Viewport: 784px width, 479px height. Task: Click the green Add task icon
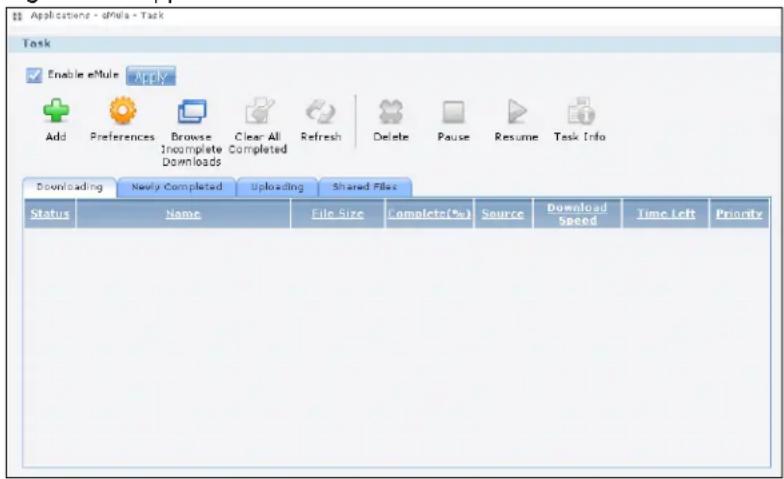[56, 110]
